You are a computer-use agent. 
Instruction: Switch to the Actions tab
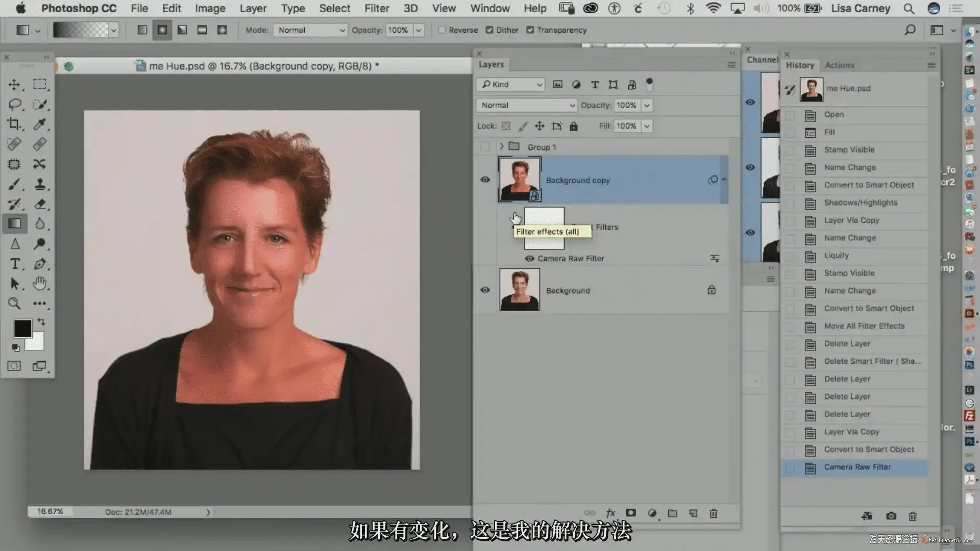click(839, 65)
